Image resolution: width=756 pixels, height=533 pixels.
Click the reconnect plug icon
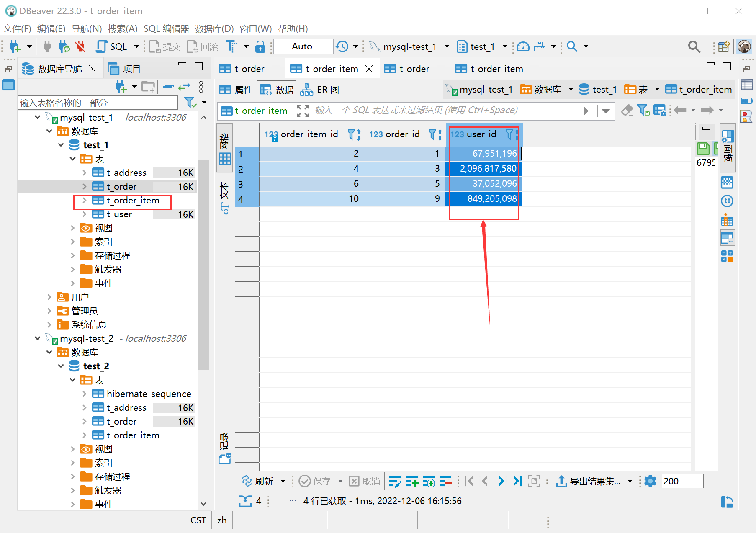(64, 46)
